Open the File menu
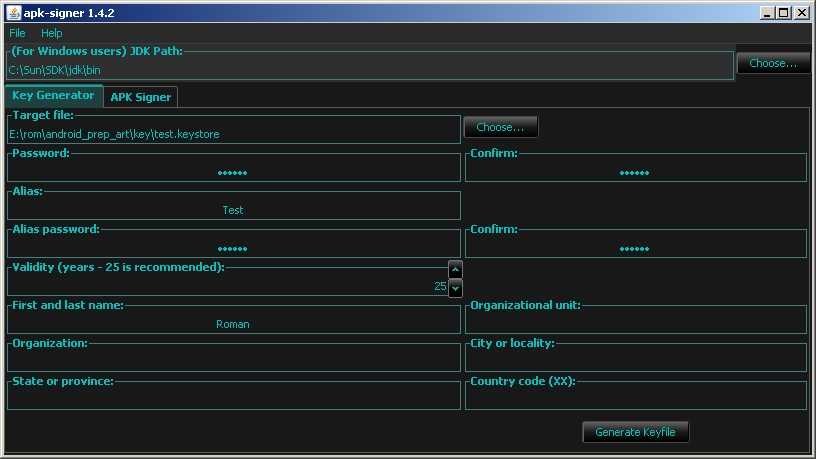This screenshot has height=459, width=816. [17, 33]
